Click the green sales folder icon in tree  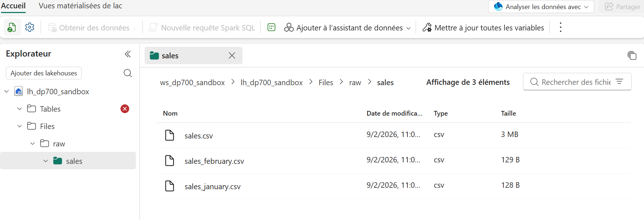58,161
